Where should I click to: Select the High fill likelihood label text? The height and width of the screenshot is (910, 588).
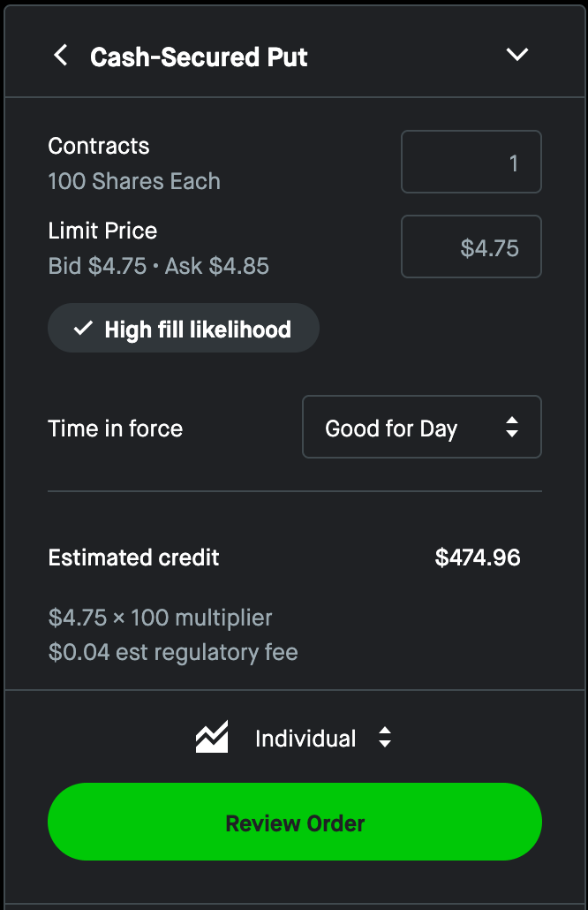click(198, 330)
